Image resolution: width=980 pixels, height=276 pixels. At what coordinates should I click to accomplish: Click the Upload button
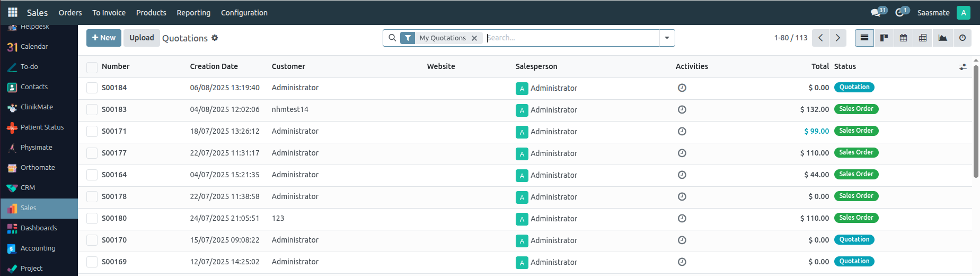(142, 38)
